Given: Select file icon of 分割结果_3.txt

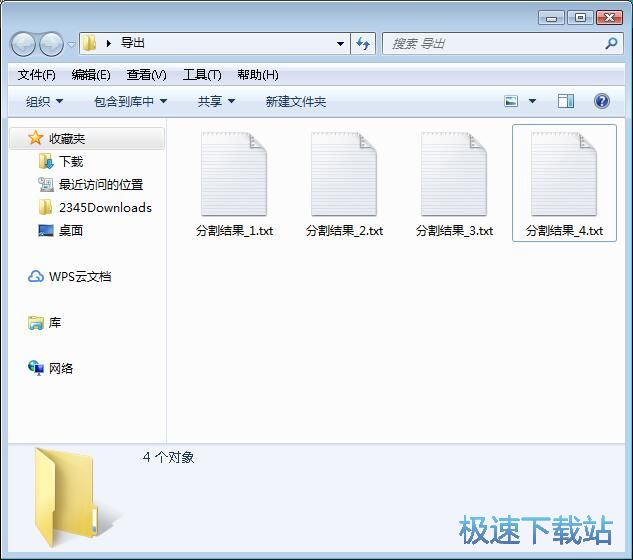Looking at the screenshot, I should coord(454,174).
